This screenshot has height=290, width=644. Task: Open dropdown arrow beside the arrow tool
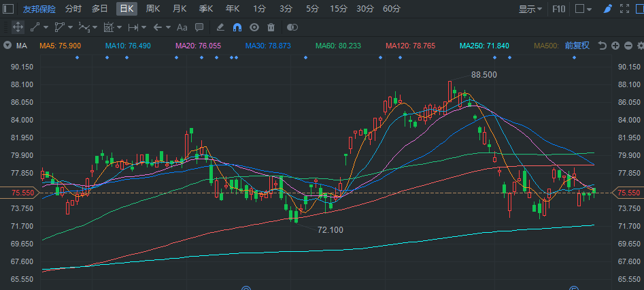pos(169,27)
